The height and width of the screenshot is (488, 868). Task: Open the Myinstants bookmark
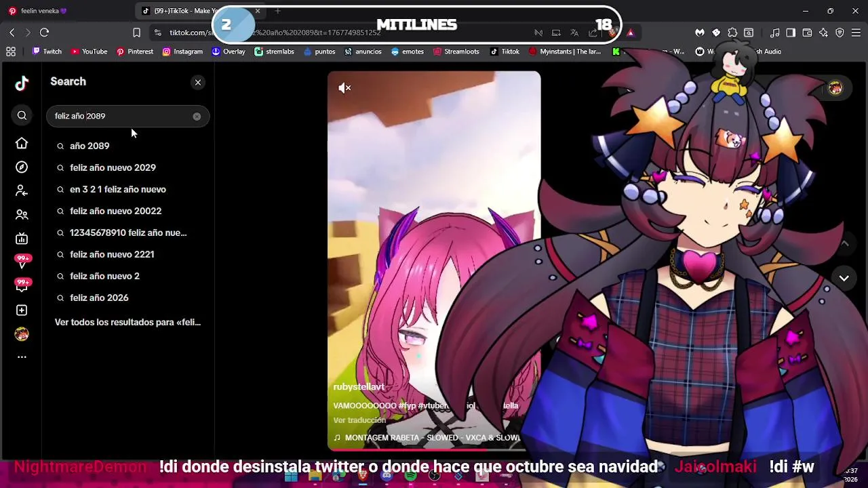pos(565,52)
